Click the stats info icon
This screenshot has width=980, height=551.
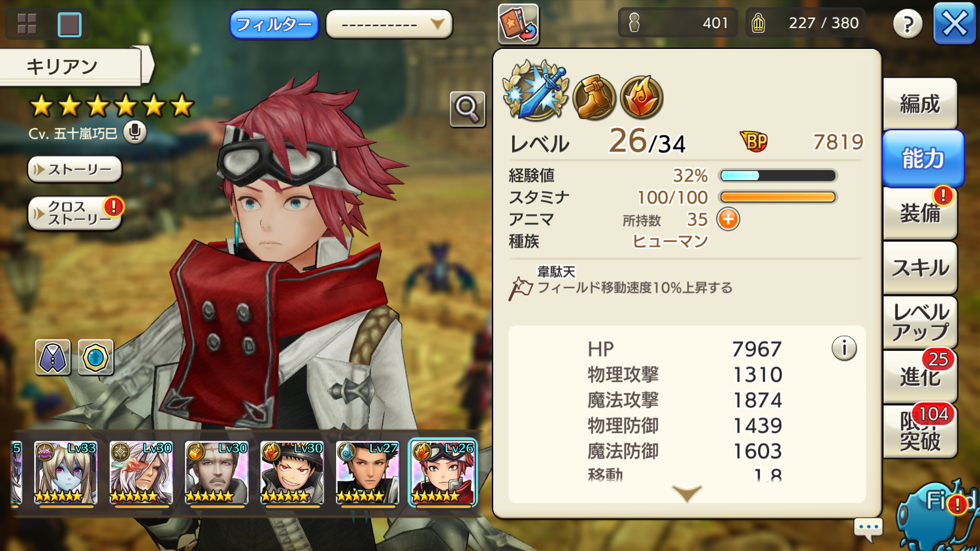(844, 348)
